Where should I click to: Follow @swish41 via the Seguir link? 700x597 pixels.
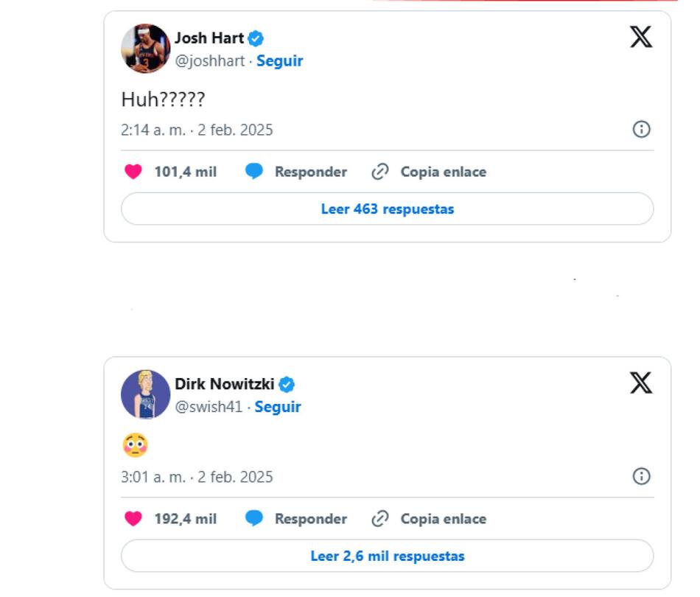point(278,407)
